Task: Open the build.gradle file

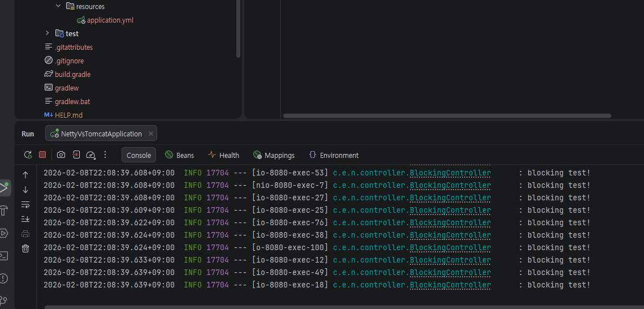Action: click(x=67, y=74)
